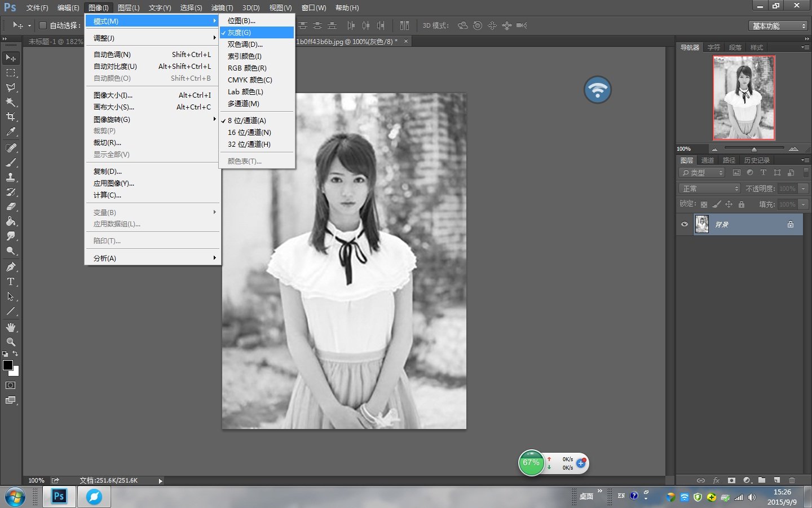The width and height of the screenshot is (812, 508).
Task: Choose 灰度 from the mode submenu
Action: coord(242,32)
